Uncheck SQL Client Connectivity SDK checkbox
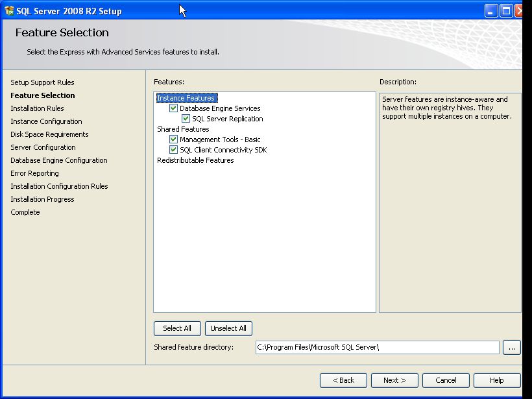Screen dimensions: 532x399 [x=173, y=150]
